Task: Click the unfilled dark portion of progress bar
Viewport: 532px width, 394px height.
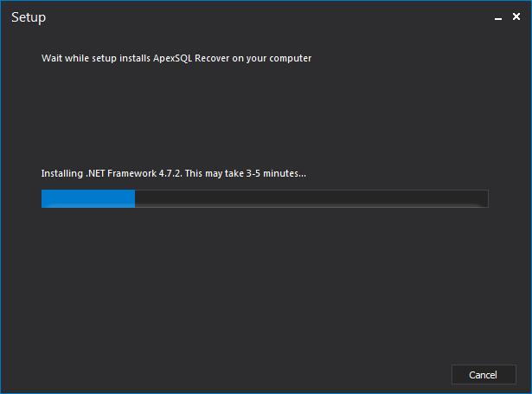Action: point(311,199)
